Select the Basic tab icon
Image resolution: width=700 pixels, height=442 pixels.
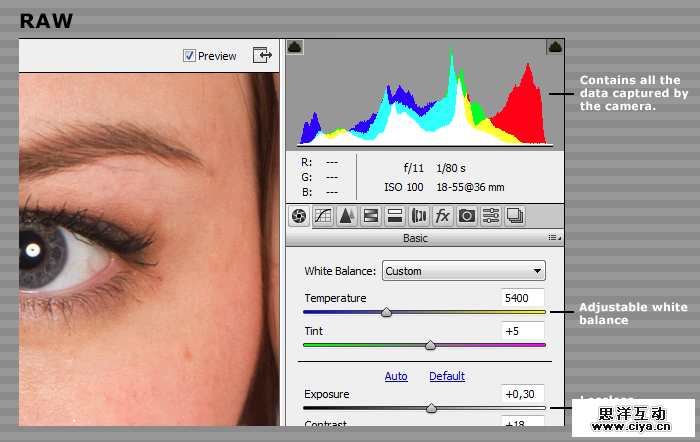[298, 216]
